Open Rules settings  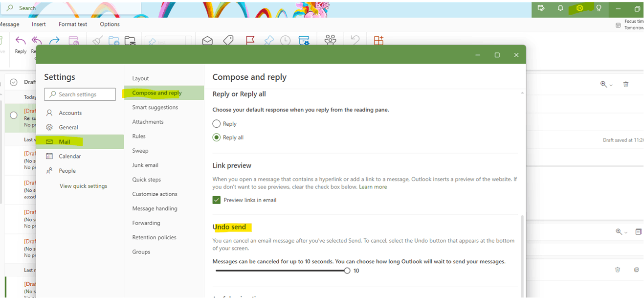164,136
